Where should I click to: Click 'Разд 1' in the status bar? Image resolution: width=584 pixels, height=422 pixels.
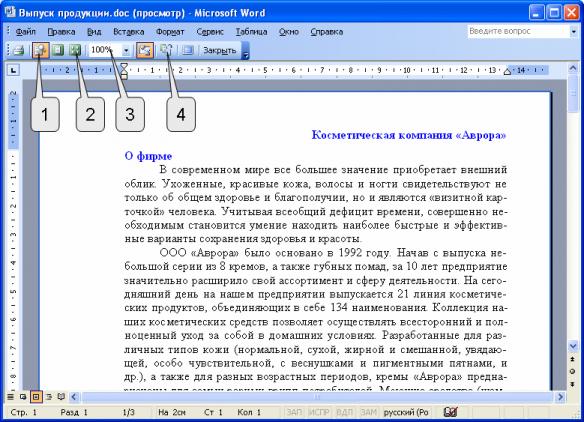(74, 412)
